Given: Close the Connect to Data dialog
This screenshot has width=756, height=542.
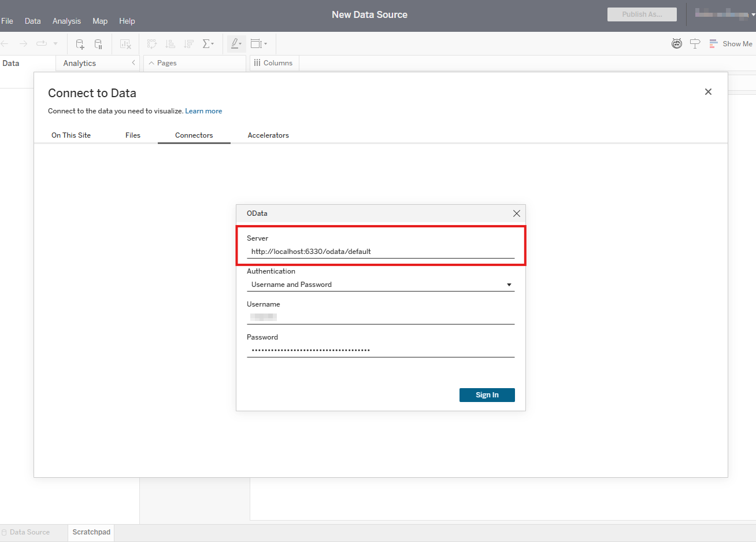Looking at the screenshot, I should coord(708,92).
